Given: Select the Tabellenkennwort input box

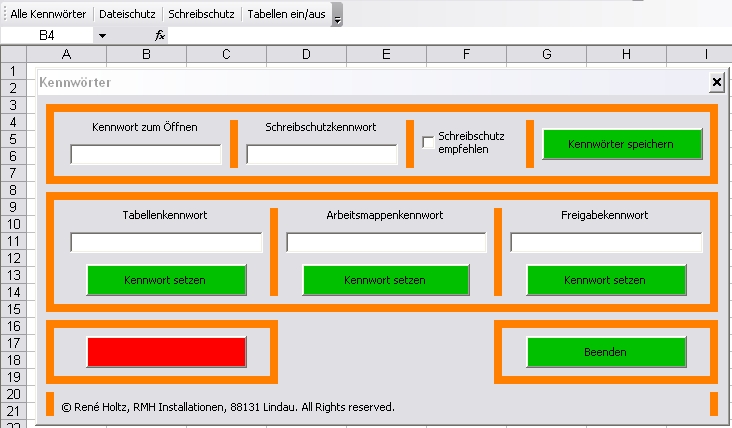Looking at the screenshot, I should 166,242.
